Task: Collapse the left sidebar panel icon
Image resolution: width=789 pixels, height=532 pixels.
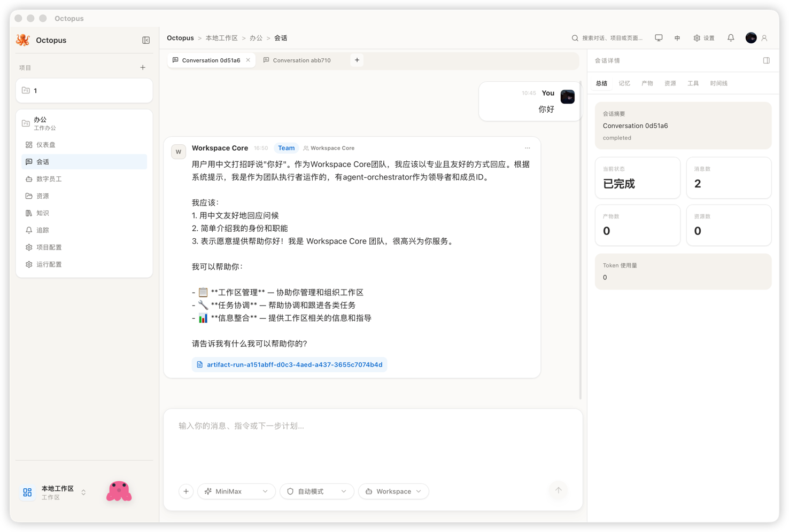Action: (146, 40)
